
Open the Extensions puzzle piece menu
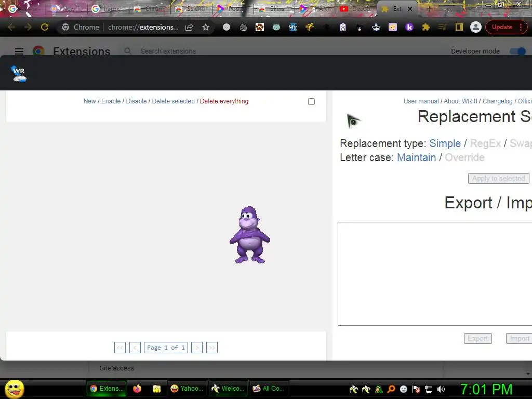(426, 27)
